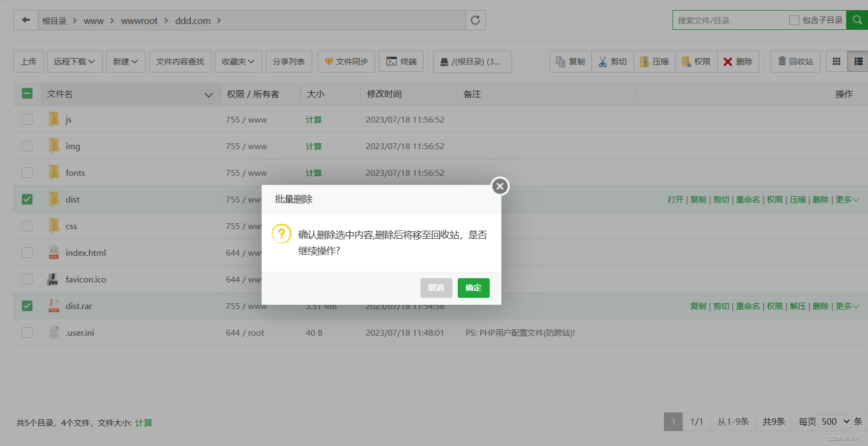The image size is (868, 446).
Task: Refresh the directory listing
Action: pos(475,20)
